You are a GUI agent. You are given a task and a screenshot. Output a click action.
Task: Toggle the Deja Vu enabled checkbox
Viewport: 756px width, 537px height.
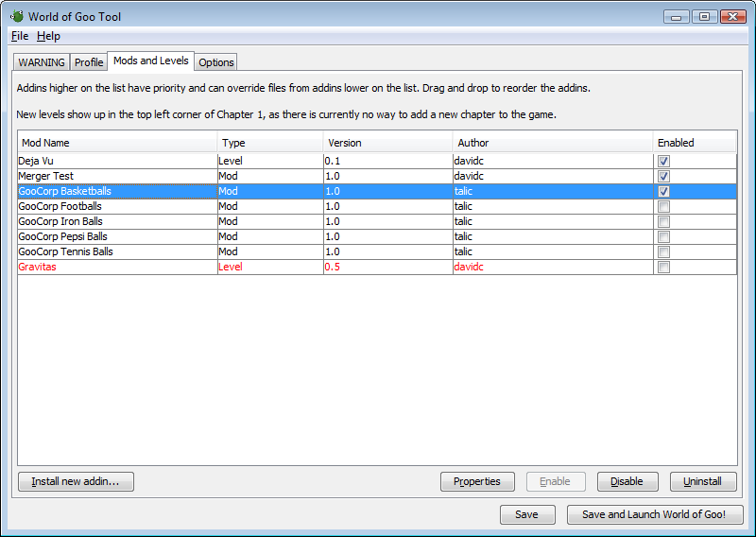point(663,161)
